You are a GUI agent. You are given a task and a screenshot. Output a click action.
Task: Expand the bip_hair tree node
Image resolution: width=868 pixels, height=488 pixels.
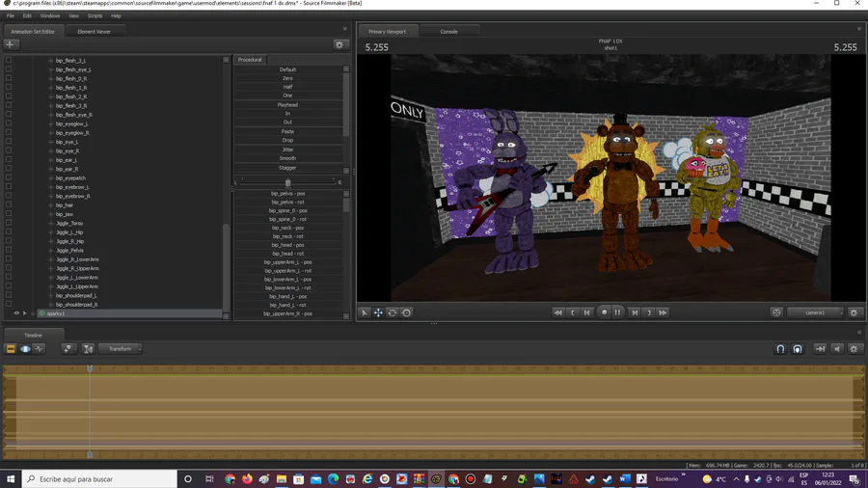click(x=51, y=205)
